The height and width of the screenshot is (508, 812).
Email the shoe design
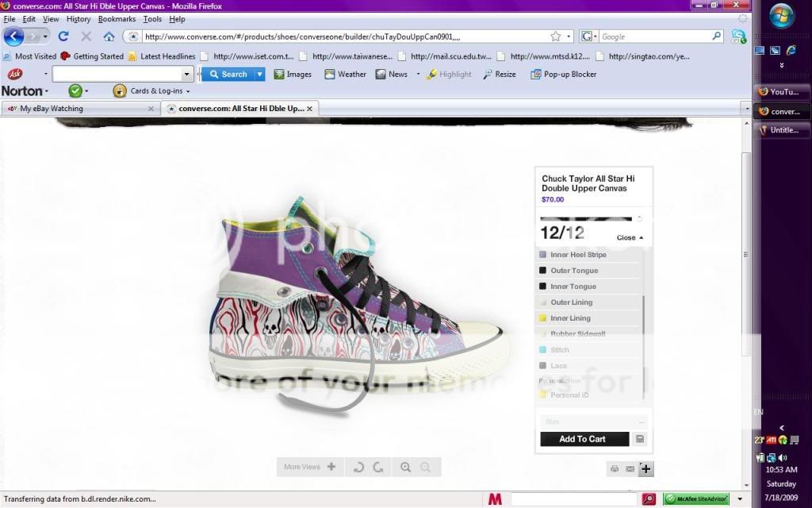click(630, 468)
